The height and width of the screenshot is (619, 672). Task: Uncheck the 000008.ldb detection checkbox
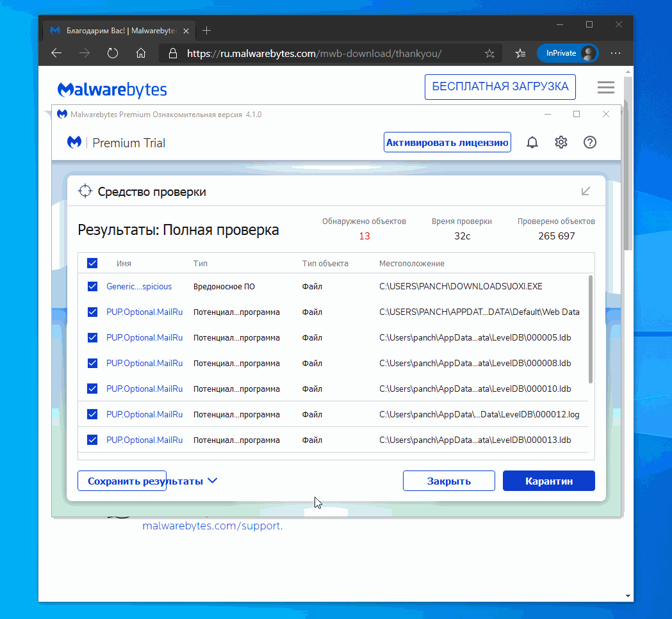coord(92,363)
